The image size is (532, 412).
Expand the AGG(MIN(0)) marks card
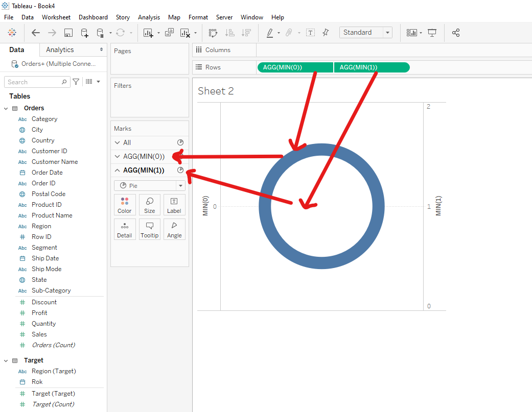(118, 156)
